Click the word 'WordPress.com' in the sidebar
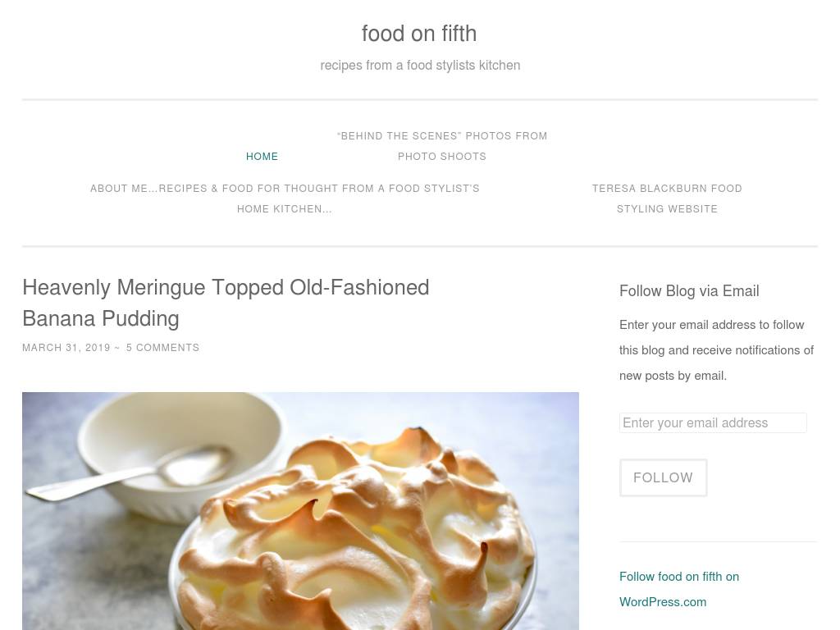The width and height of the screenshot is (840, 630). (x=663, y=602)
